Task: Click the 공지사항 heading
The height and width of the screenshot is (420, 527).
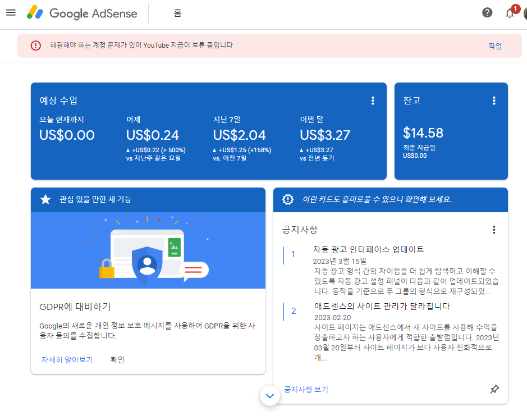Action: (300, 230)
